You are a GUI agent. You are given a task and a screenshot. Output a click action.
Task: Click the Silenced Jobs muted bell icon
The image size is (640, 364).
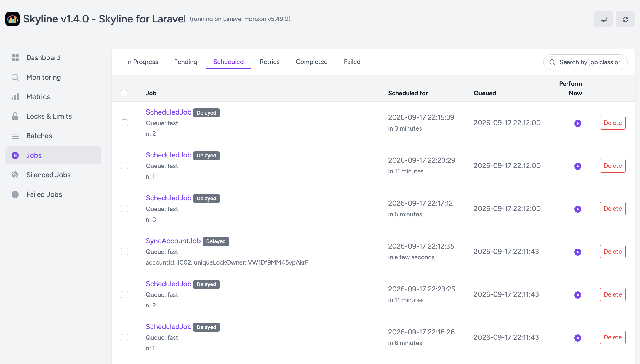click(15, 175)
